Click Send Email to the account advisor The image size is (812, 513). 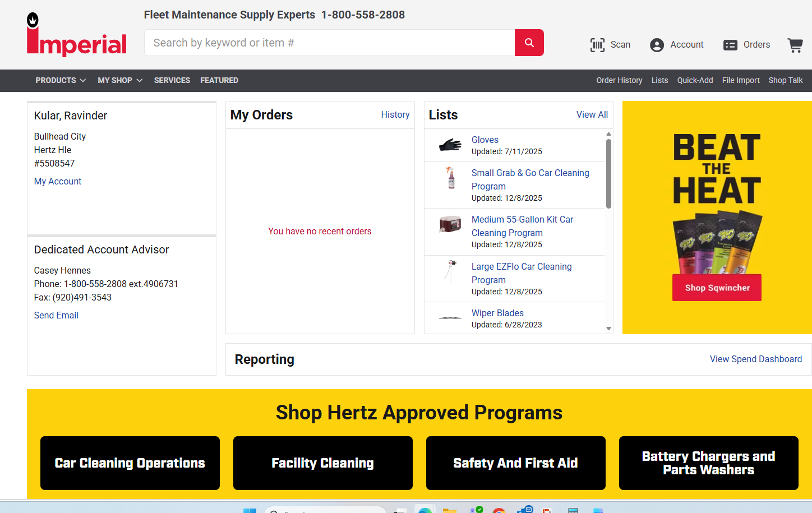(x=56, y=315)
